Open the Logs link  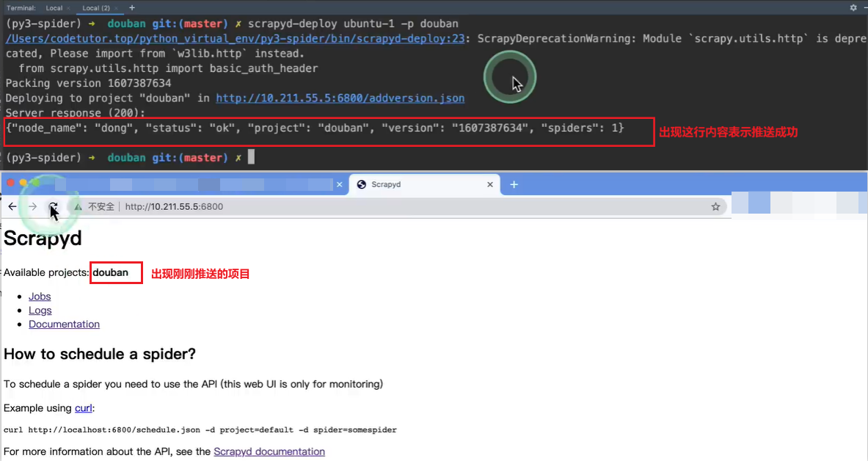click(x=40, y=310)
